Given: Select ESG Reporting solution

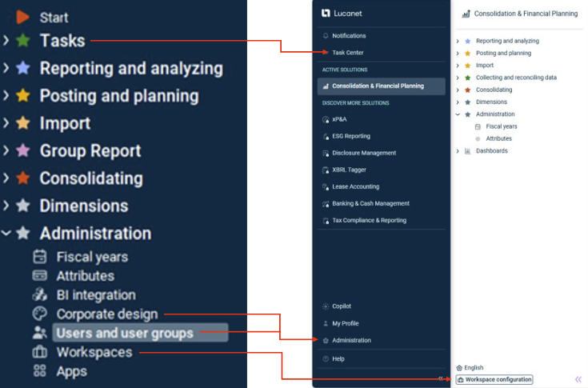Looking at the screenshot, I should pyautogui.click(x=350, y=136).
